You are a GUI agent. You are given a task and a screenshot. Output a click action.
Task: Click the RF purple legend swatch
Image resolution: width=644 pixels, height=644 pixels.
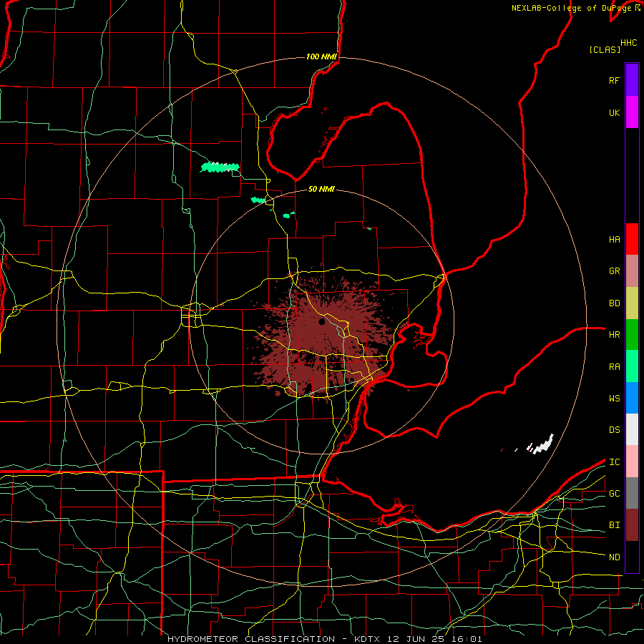coord(632,80)
